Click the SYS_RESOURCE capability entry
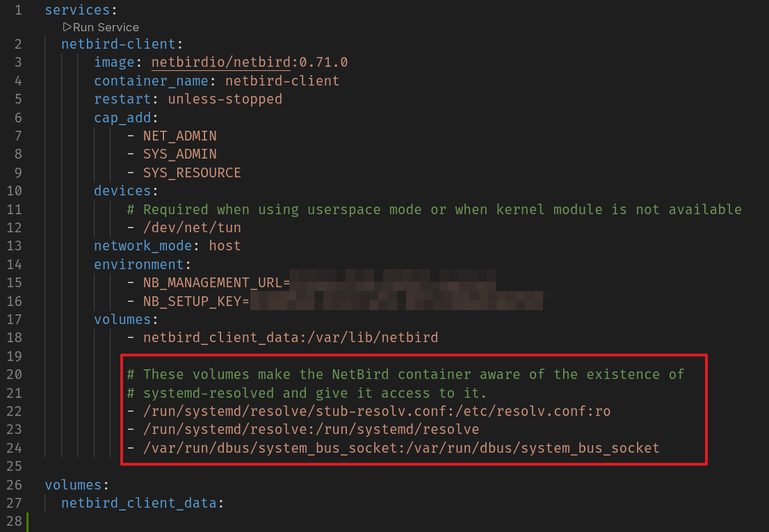The height and width of the screenshot is (532, 769). 192,172
